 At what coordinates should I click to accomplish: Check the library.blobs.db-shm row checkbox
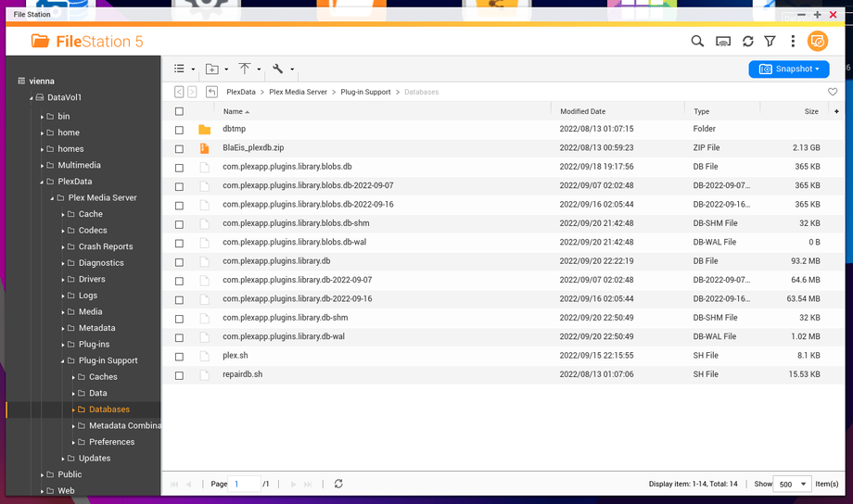[x=179, y=224]
